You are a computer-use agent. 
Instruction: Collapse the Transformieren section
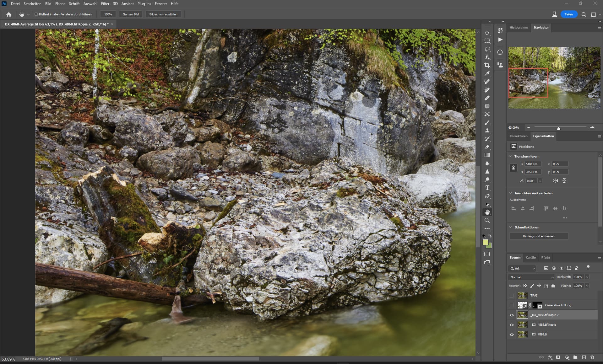point(510,156)
